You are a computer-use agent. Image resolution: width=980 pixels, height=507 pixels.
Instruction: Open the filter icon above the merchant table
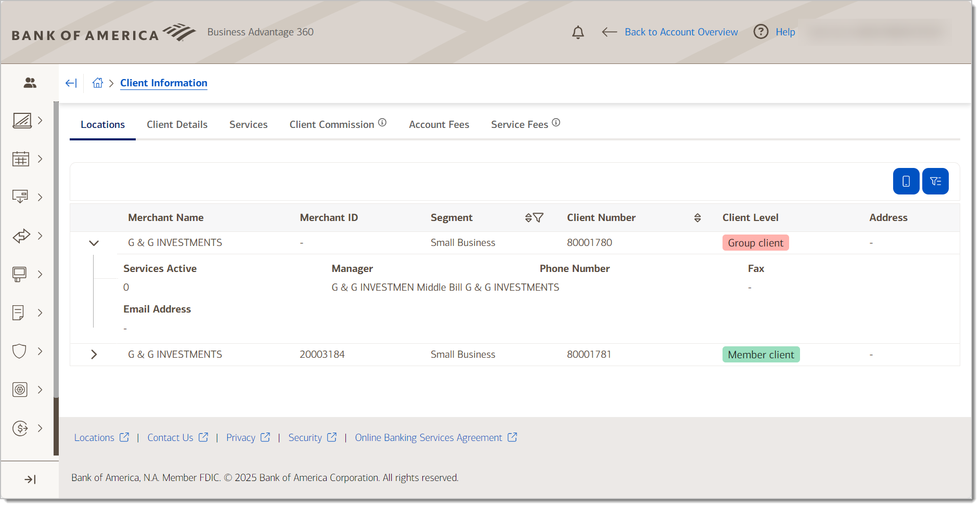click(935, 181)
